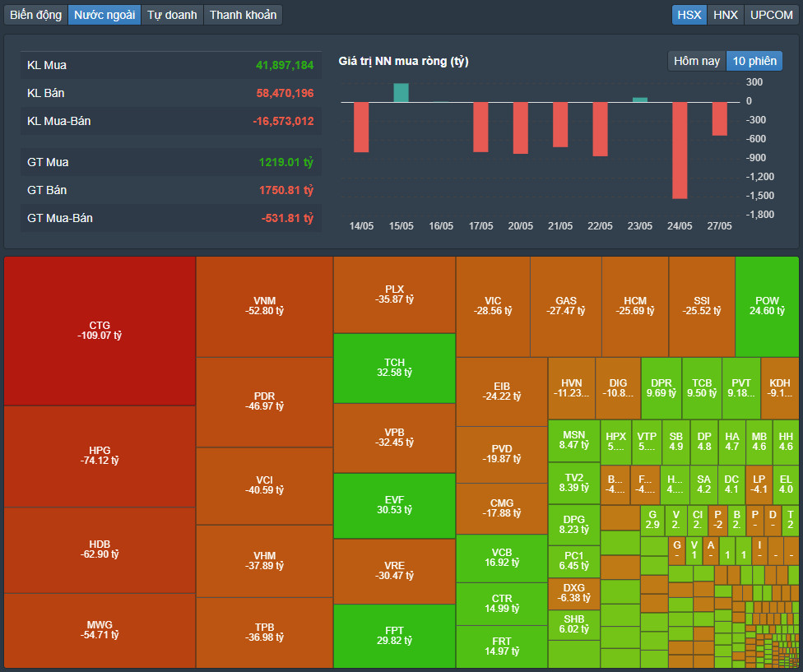Select the HSX exchange tab
The width and height of the screenshot is (803, 672).
(689, 15)
